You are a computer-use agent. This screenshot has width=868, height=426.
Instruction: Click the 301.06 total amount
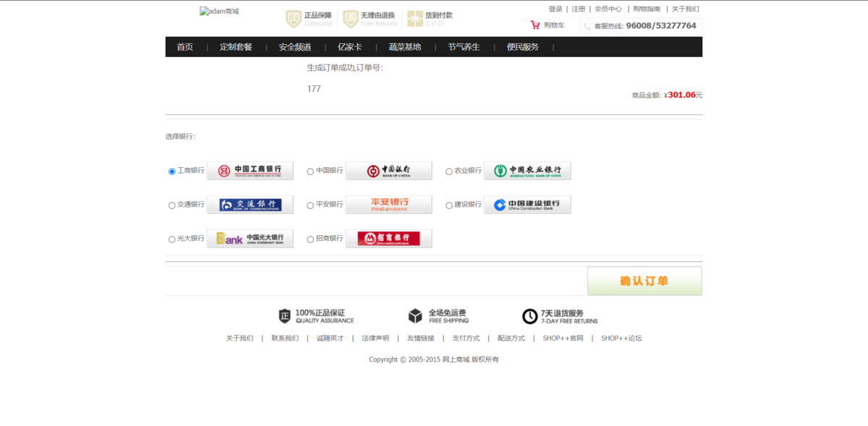(x=681, y=95)
